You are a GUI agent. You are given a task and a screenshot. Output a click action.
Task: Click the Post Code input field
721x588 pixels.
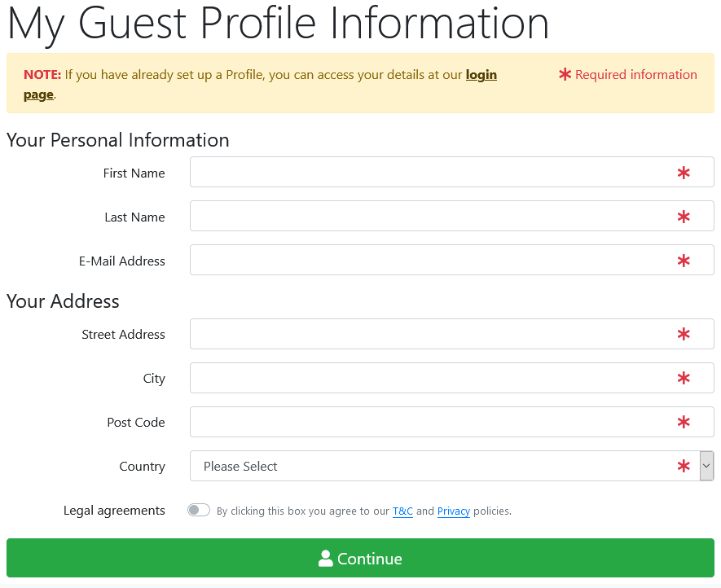point(451,422)
